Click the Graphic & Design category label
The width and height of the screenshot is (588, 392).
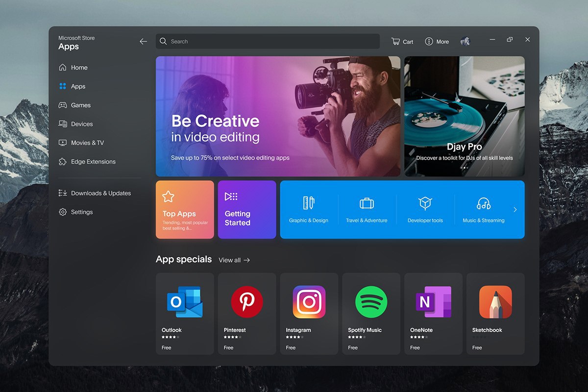point(309,220)
